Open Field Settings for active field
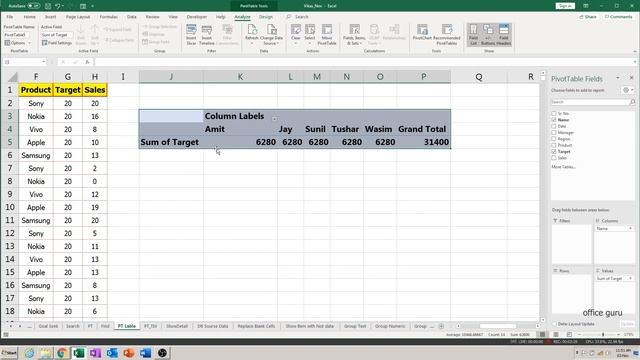The width and height of the screenshot is (640, 360). (x=57, y=43)
